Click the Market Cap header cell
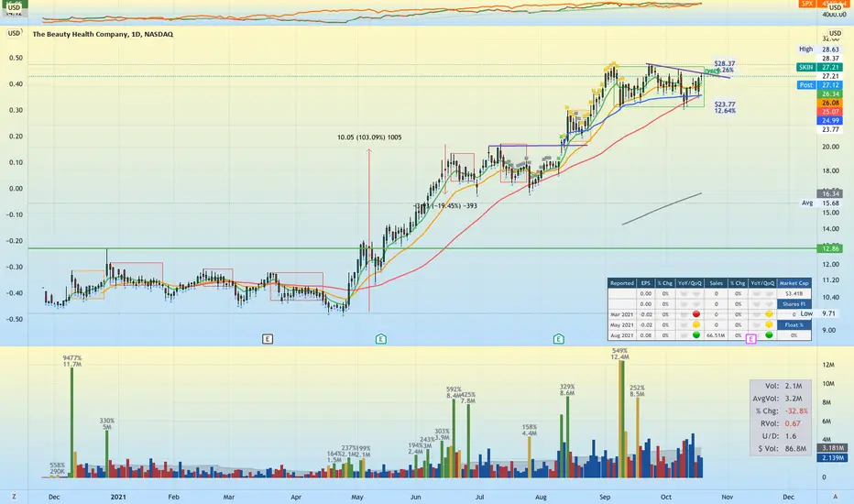Viewport: 854px width, 504px height. [x=794, y=283]
